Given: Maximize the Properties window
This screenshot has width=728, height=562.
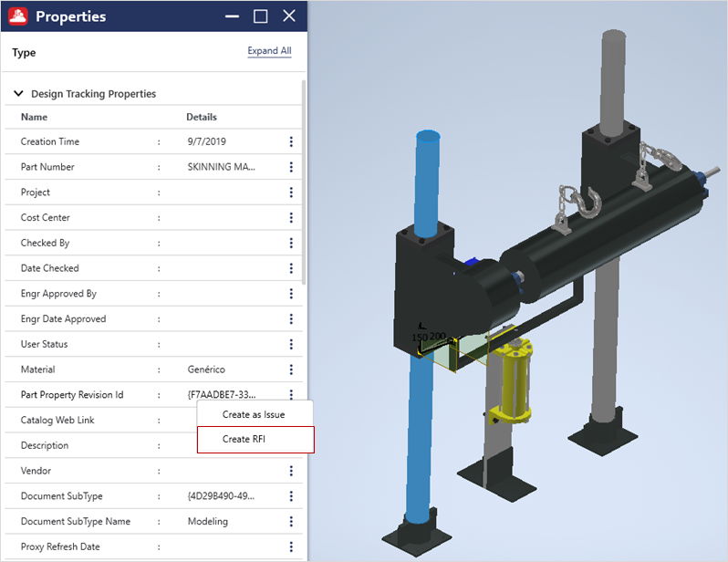Looking at the screenshot, I should point(261,16).
